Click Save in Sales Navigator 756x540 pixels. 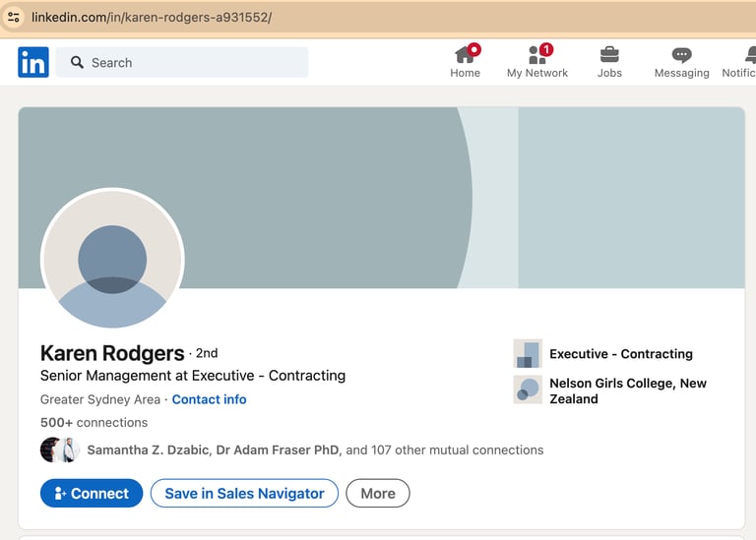[x=244, y=493]
